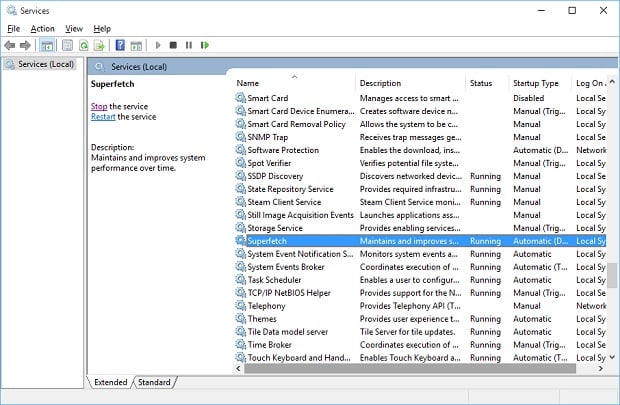This screenshot has height=405, width=620.
Task: Click the Restart Service toolbar icon
Action: [205, 45]
